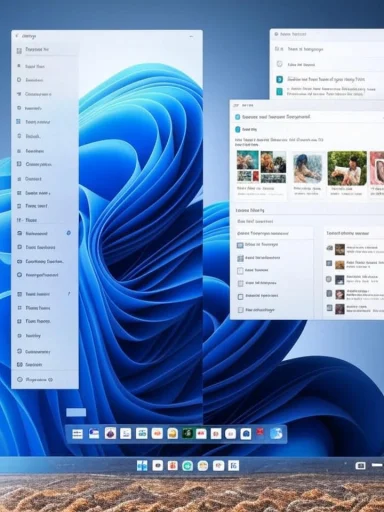Viewport: 384px width, 512px height.
Task: Open the dark blue circle app in the dock
Action: pos(246,434)
